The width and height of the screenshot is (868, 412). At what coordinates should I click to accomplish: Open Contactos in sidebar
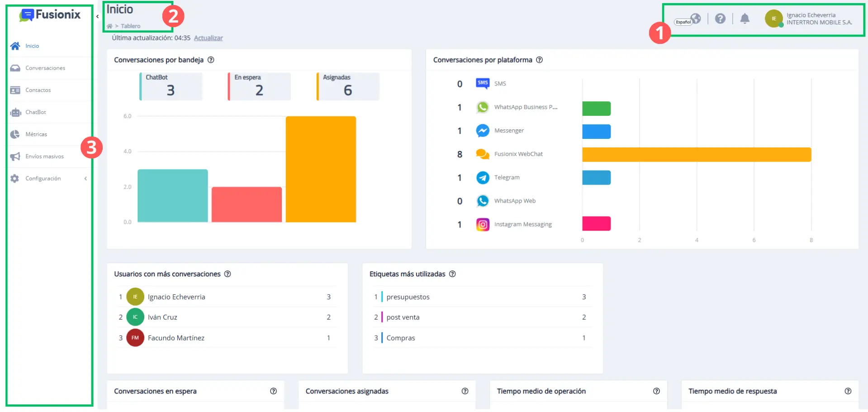[38, 90]
